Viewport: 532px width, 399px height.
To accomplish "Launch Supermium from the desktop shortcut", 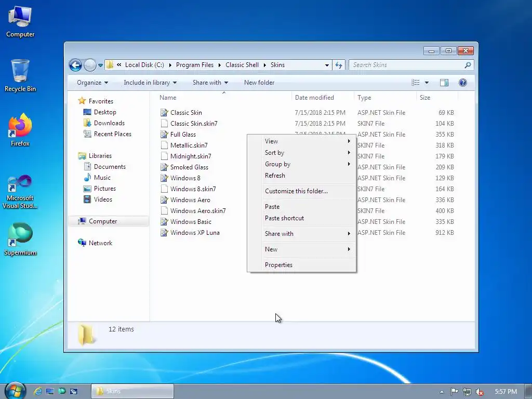I will point(20,239).
